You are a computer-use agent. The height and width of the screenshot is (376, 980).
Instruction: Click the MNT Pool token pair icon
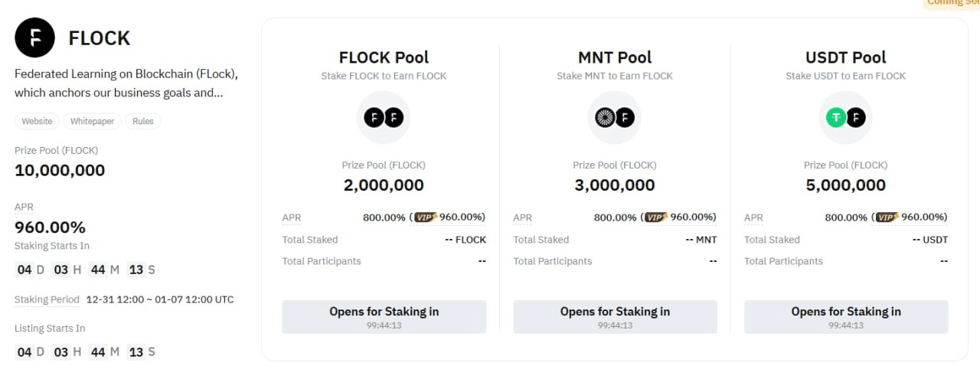tap(615, 118)
